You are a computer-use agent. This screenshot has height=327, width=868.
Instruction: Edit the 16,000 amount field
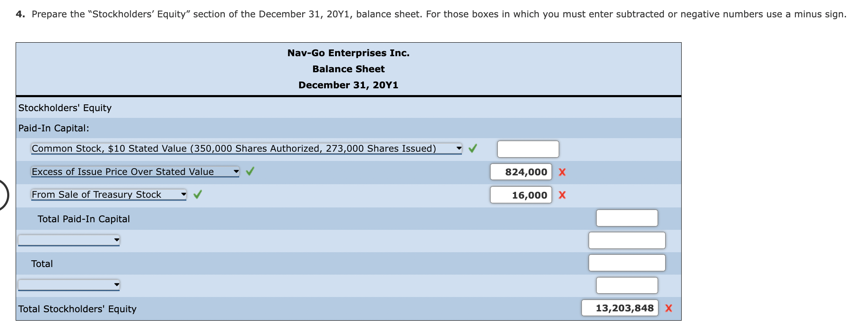[x=521, y=195]
